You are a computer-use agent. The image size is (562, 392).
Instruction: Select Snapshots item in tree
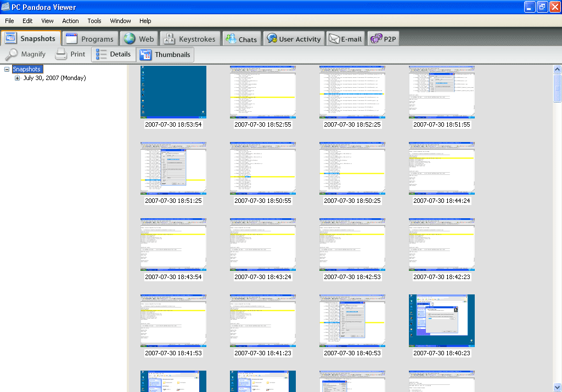click(x=27, y=69)
